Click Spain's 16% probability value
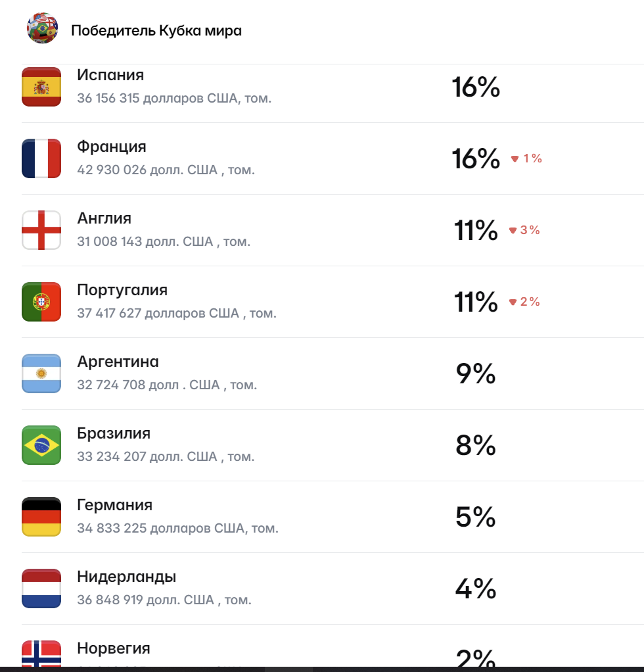The height and width of the screenshot is (672, 644). click(476, 87)
